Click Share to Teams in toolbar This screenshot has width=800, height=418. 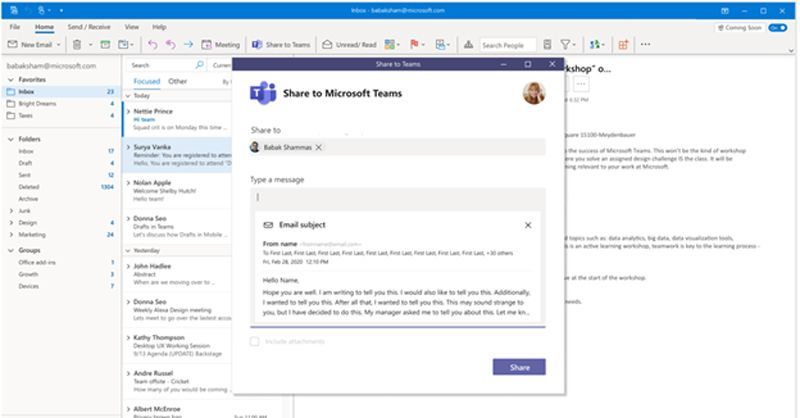coord(281,45)
